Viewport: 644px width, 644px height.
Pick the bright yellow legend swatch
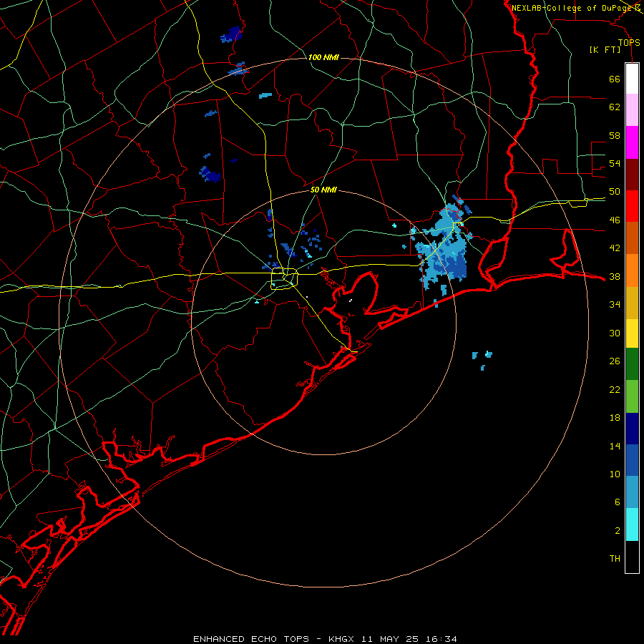pyautogui.click(x=632, y=333)
